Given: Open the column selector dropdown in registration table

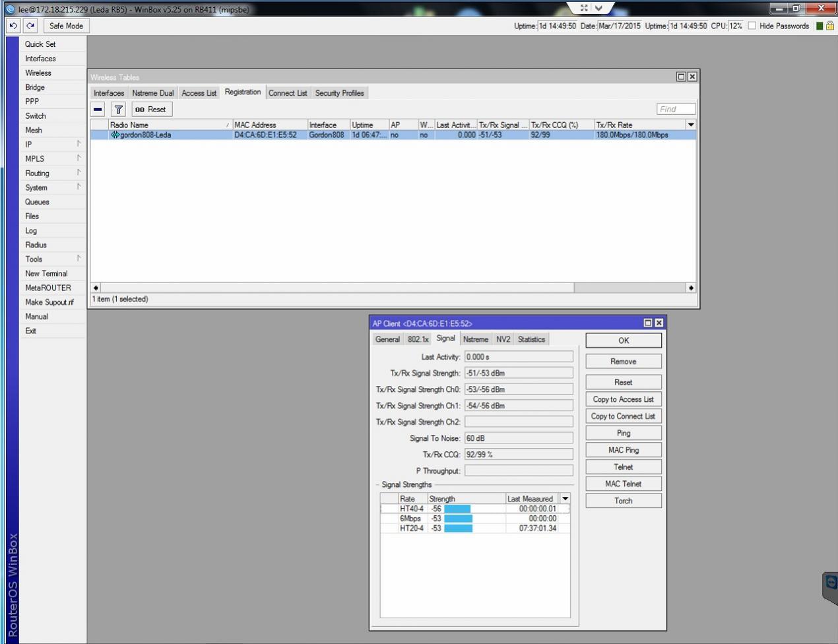Looking at the screenshot, I should pyautogui.click(x=691, y=125).
